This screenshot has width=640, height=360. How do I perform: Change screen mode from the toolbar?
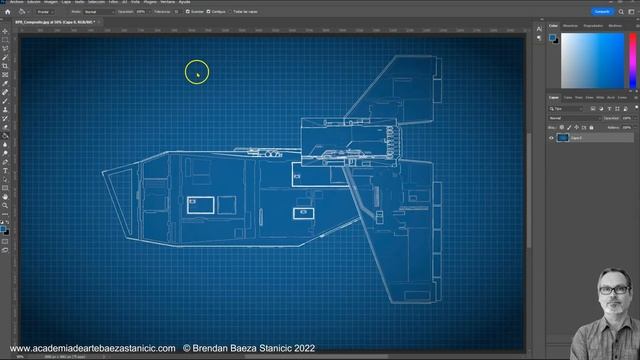point(5,250)
